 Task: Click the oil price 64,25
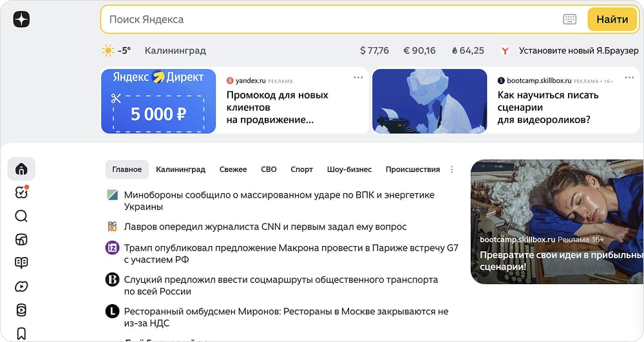pos(468,50)
